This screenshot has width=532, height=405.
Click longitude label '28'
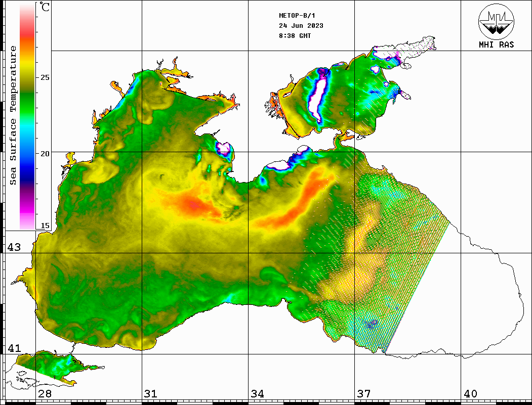45,394
